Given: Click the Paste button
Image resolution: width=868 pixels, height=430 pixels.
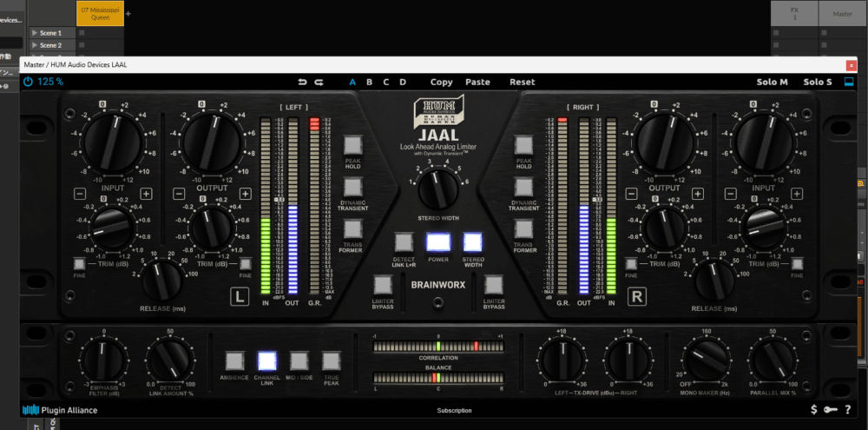Looking at the screenshot, I should click(x=477, y=82).
